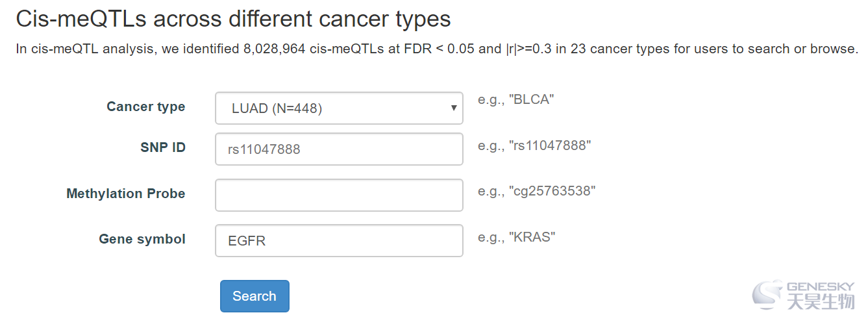Click the Gene symbol field containing EGFR
Screen dimensions: 868x315
[x=339, y=240]
